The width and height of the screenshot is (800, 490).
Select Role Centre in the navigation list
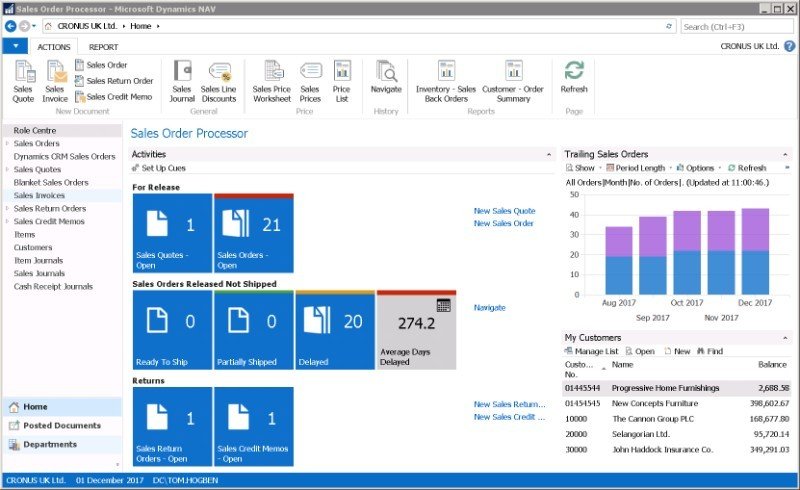point(61,130)
